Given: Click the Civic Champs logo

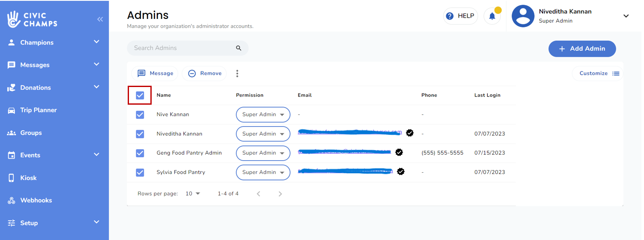Looking at the screenshot, I should click(32, 19).
